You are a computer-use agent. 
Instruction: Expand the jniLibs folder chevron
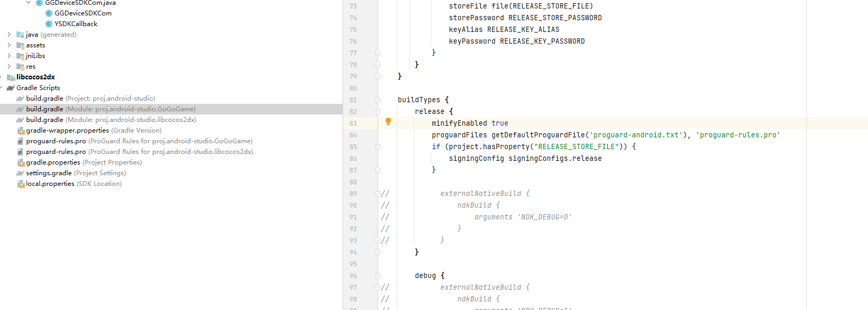click(9, 56)
